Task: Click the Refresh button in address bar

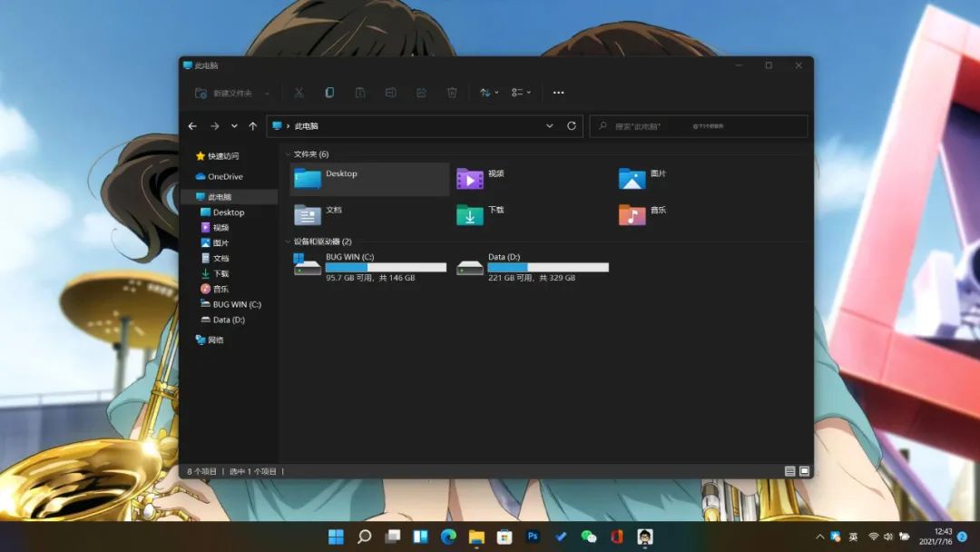Action: pos(572,126)
